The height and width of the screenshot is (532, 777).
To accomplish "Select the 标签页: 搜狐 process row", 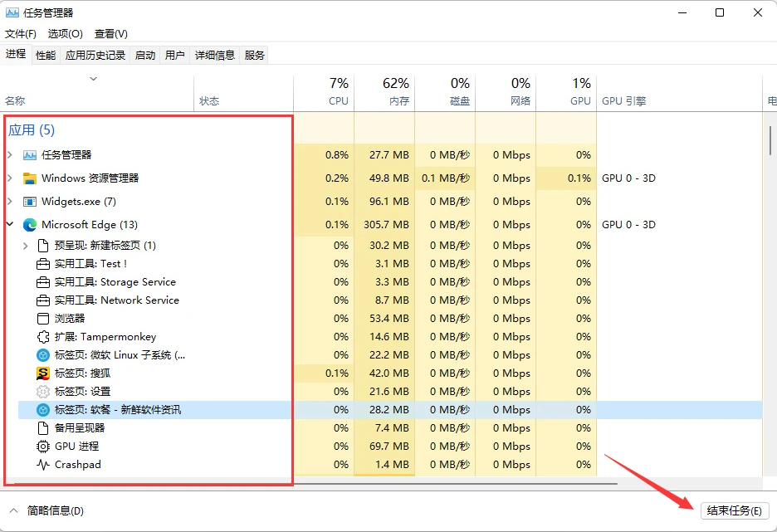I will pyautogui.click(x=390, y=373).
